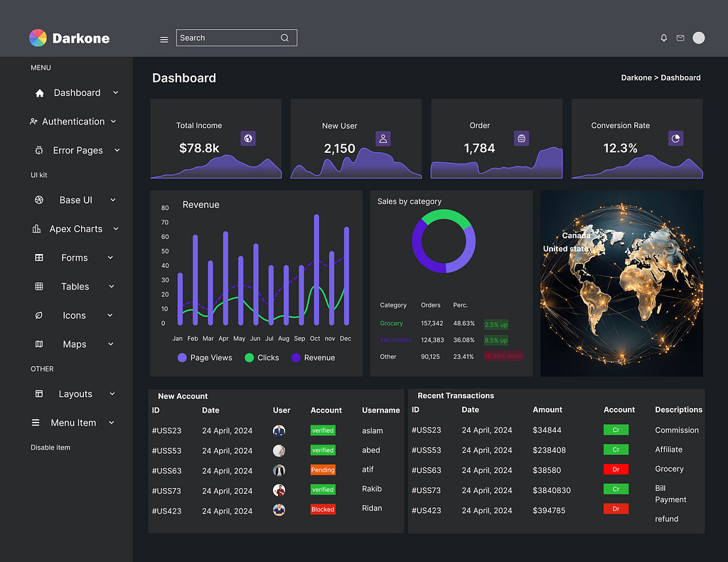The height and width of the screenshot is (562, 728).
Task: Click the Pending status badge for atif
Action: [322, 470]
